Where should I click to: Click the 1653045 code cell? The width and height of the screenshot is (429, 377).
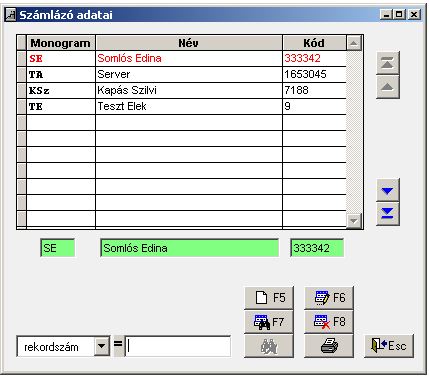[x=314, y=74]
